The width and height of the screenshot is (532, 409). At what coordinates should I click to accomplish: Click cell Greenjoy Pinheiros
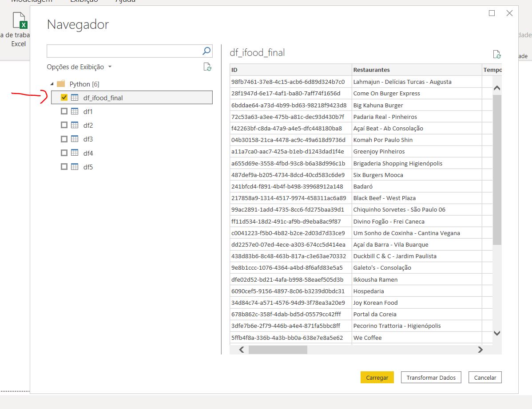417,151
